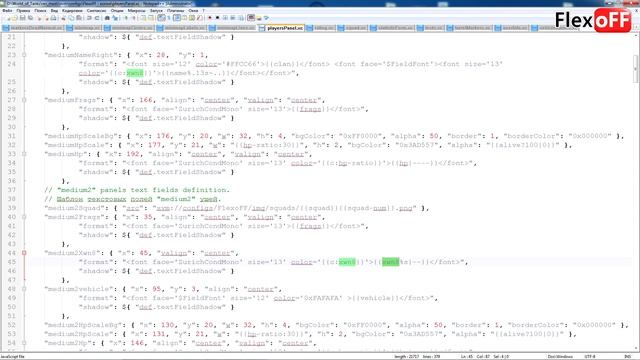Click the Close All toolbar icon
This screenshot has width=640, height=360.
click(x=47, y=18)
